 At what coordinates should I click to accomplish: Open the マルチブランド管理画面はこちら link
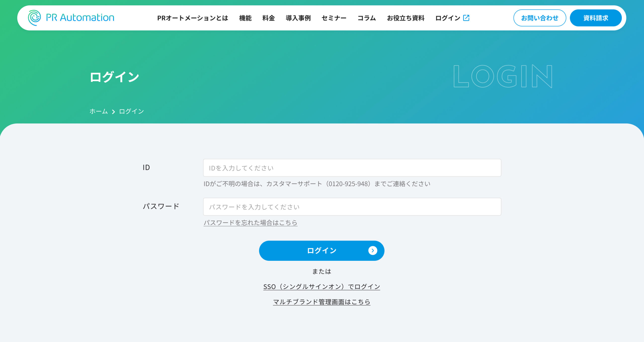321,302
